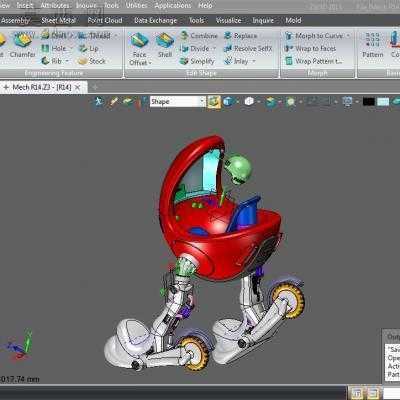Expand the Rib dropdown arrow
The width and height of the screenshot is (400, 400).
click(x=67, y=61)
